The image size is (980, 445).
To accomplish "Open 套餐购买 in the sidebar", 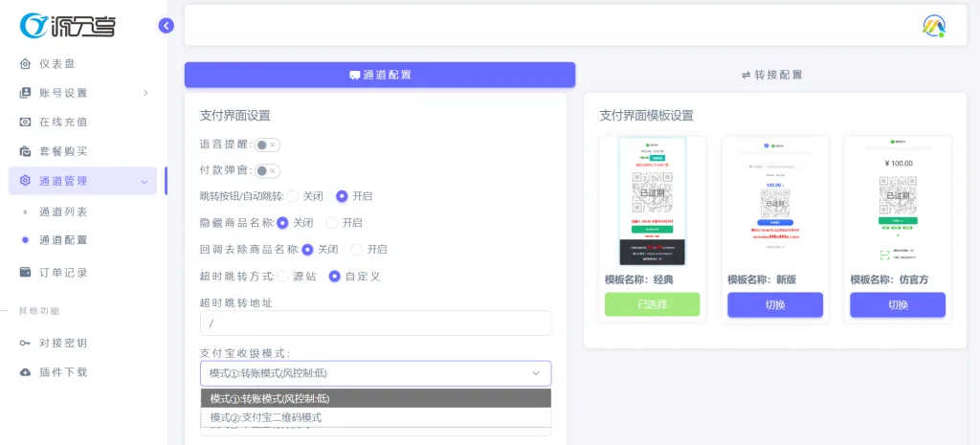I will point(63,151).
